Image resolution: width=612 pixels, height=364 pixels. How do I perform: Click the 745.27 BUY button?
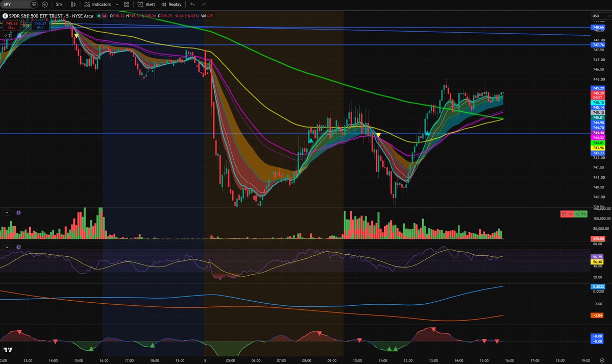pos(40,26)
